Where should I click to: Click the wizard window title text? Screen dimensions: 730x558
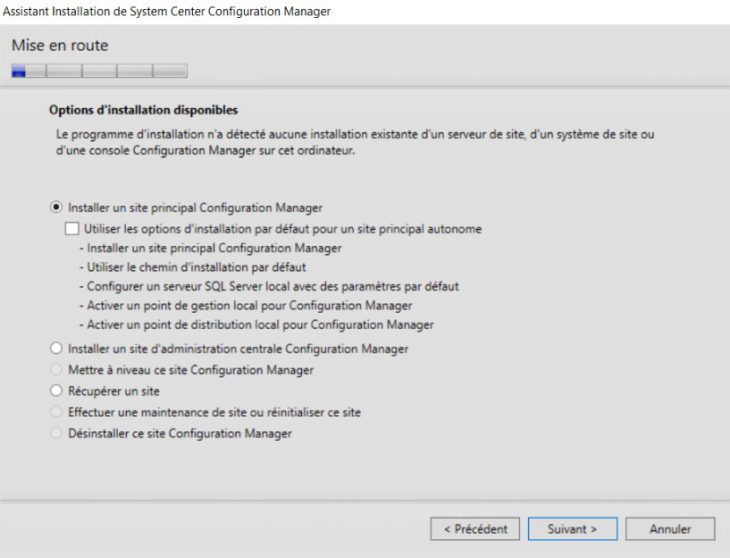165,11
